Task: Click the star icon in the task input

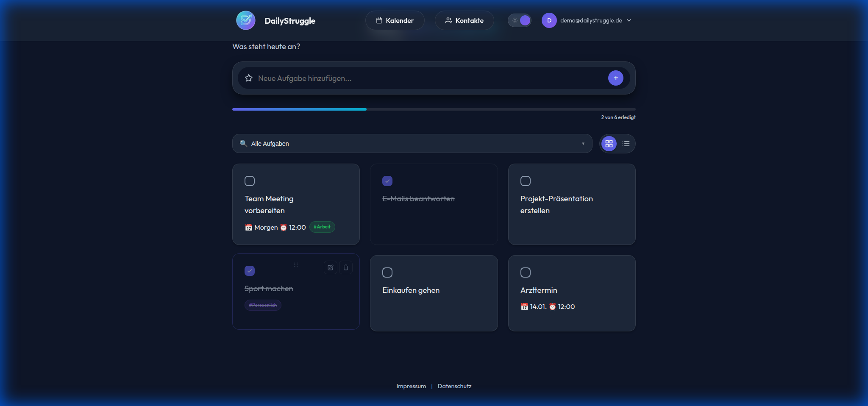Action: tap(249, 78)
